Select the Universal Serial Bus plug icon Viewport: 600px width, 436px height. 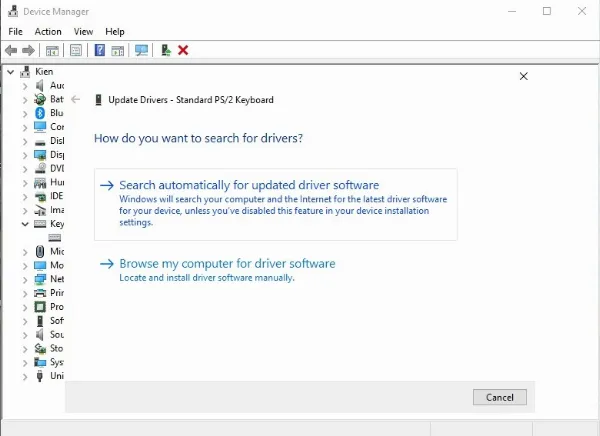pyautogui.click(x=40, y=376)
